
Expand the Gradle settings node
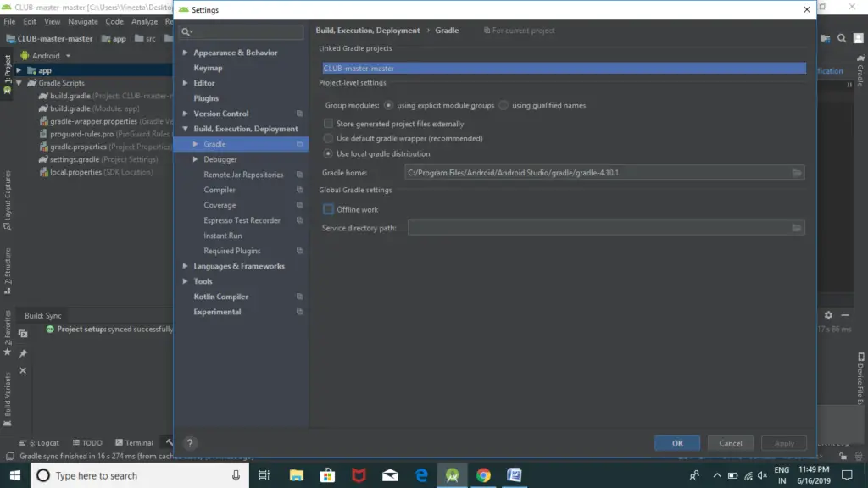pyautogui.click(x=196, y=144)
